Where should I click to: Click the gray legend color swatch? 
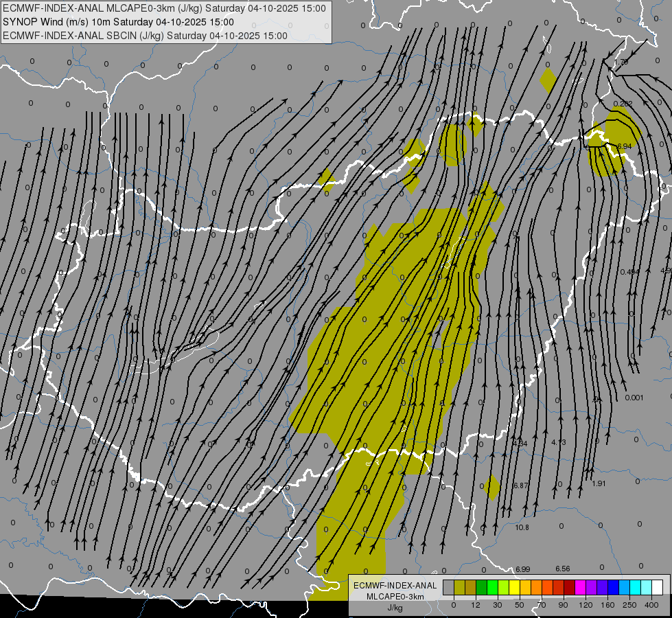coord(449,587)
